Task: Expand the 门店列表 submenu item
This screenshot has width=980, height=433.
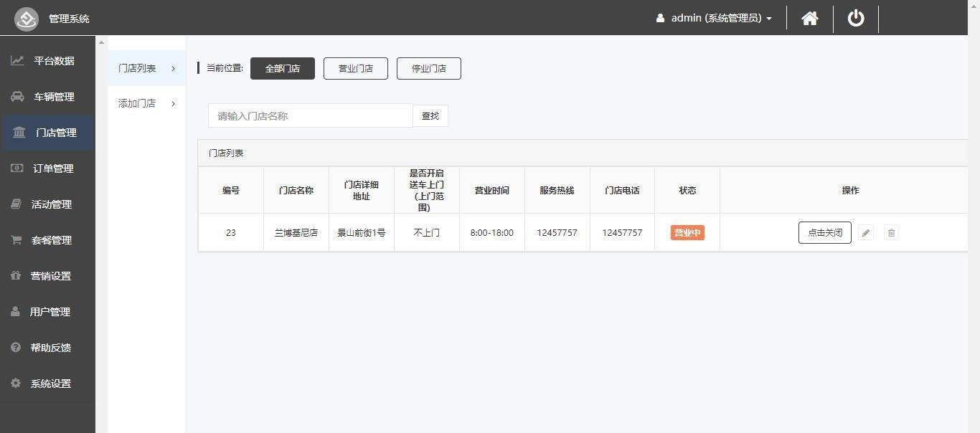Action: tap(146, 68)
